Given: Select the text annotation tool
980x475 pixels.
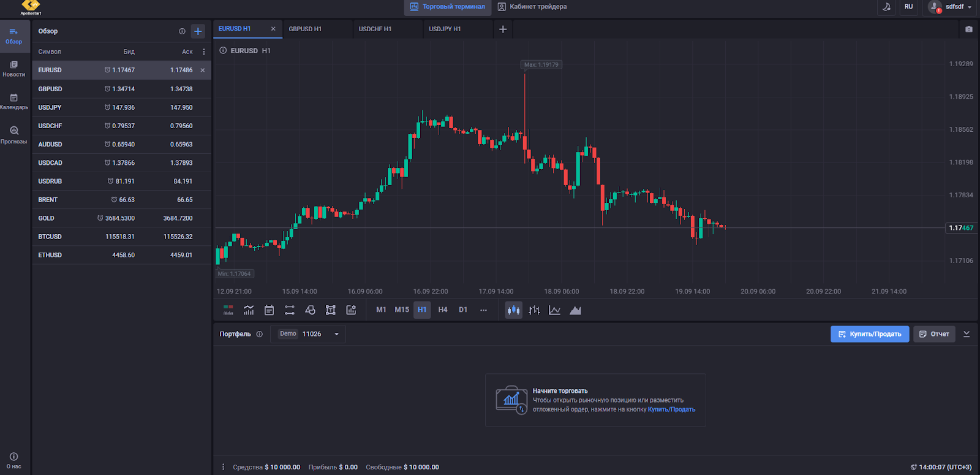Looking at the screenshot, I should tap(331, 310).
